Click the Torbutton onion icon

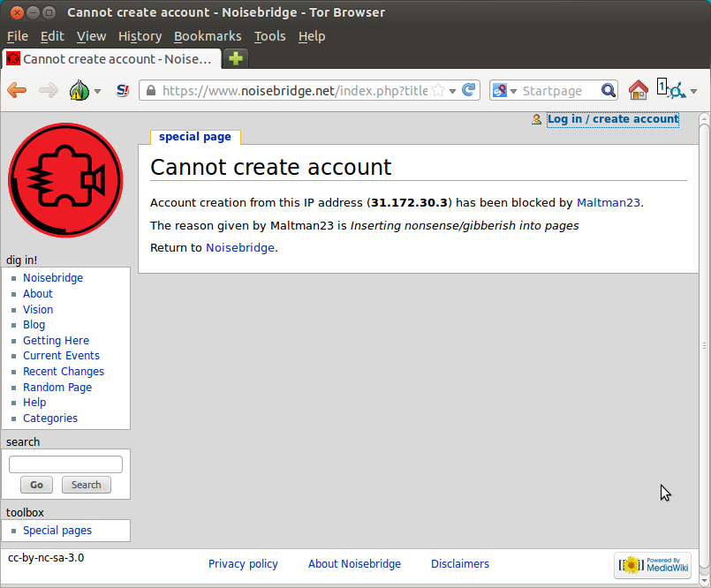pyautogui.click(x=79, y=90)
